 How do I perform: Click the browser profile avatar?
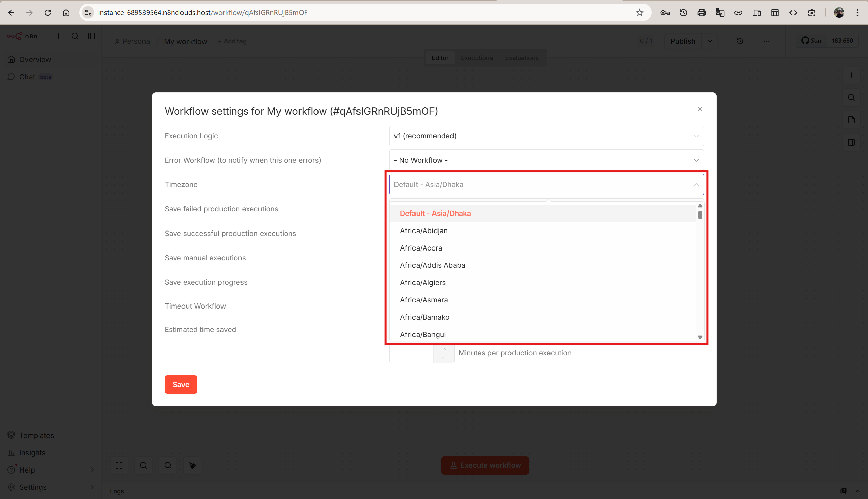tap(839, 13)
